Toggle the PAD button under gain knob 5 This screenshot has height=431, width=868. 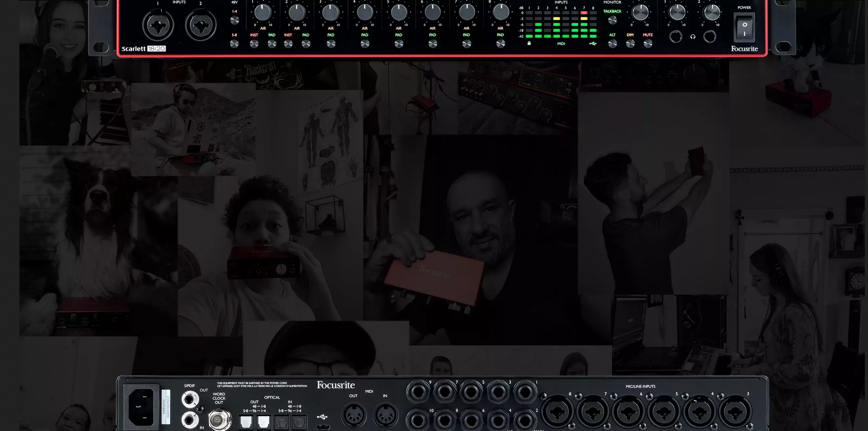399,44
